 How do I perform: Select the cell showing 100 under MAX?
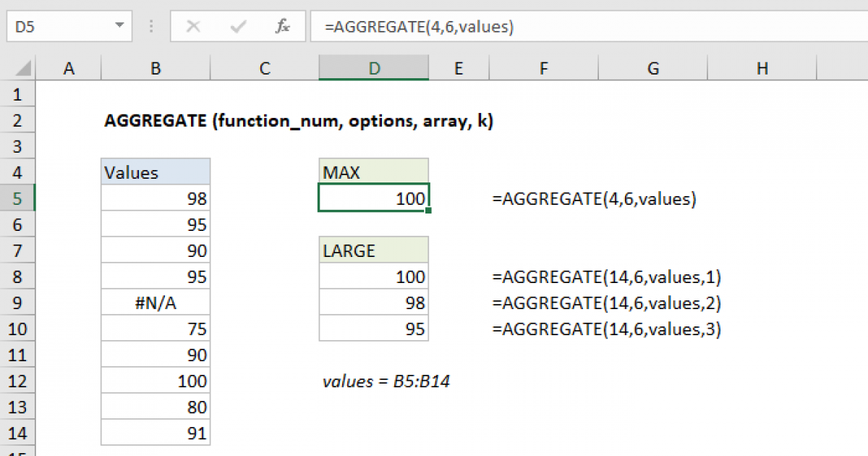(x=373, y=198)
